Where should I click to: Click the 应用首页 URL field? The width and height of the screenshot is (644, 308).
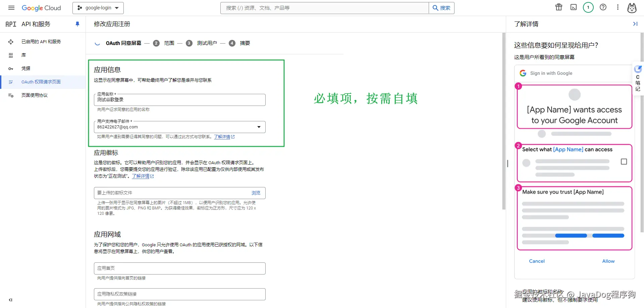179,268
